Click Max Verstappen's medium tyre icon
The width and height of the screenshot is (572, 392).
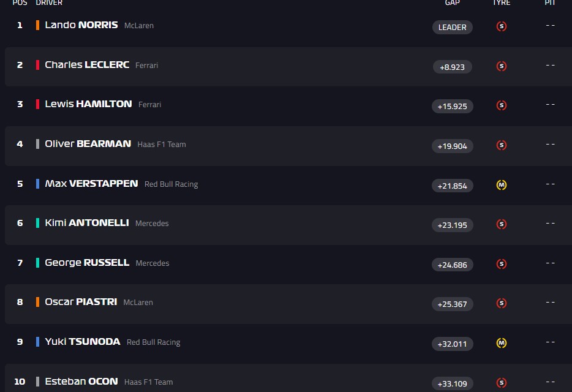coord(502,185)
